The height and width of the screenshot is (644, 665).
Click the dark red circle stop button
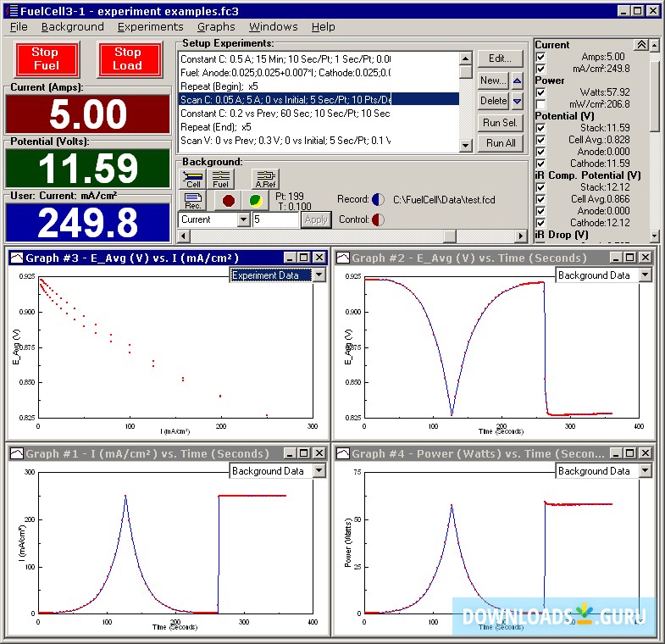[x=227, y=201]
